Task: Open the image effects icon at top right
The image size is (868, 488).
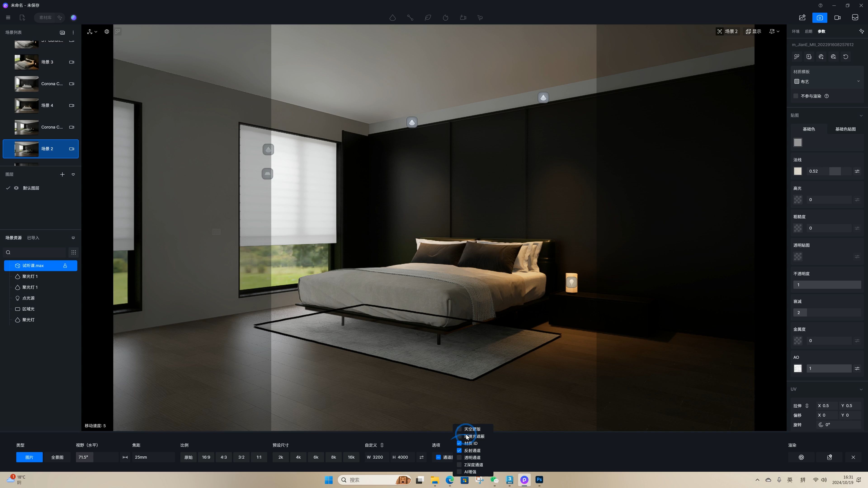Action: [802, 18]
